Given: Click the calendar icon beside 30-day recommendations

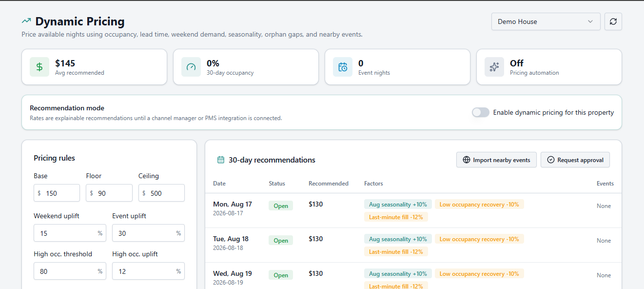Looking at the screenshot, I should pos(221,160).
